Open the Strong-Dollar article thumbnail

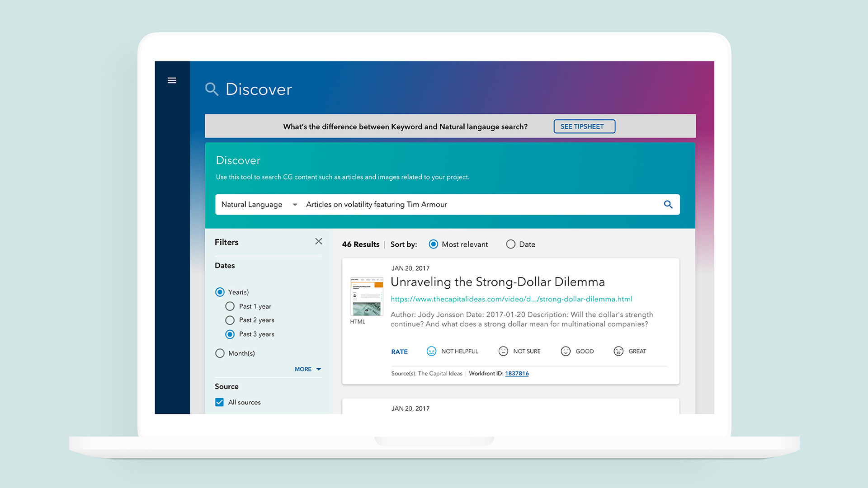tap(367, 296)
